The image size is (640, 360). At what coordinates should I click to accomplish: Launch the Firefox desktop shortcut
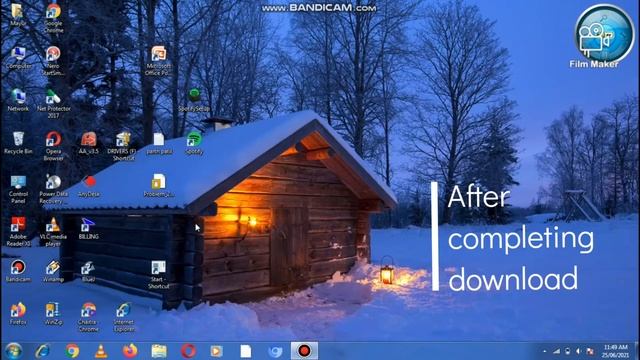click(18, 314)
